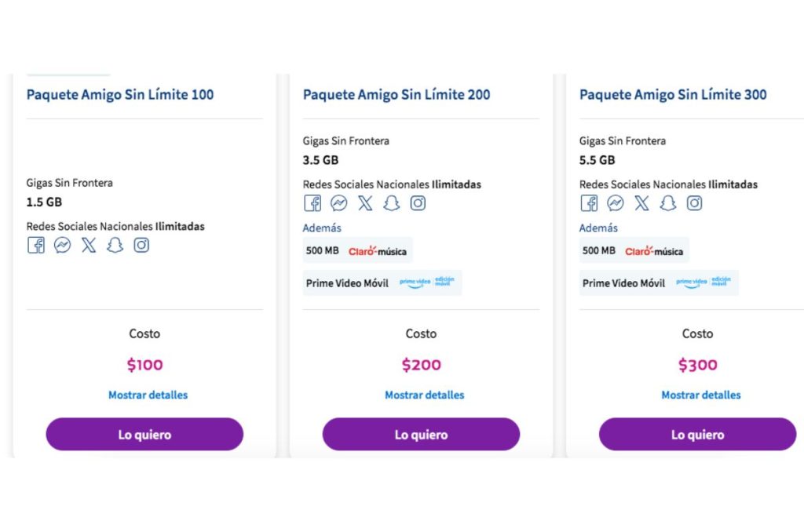Open Paquete Amigo Sin Límite 100 title

tap(120, 95)
